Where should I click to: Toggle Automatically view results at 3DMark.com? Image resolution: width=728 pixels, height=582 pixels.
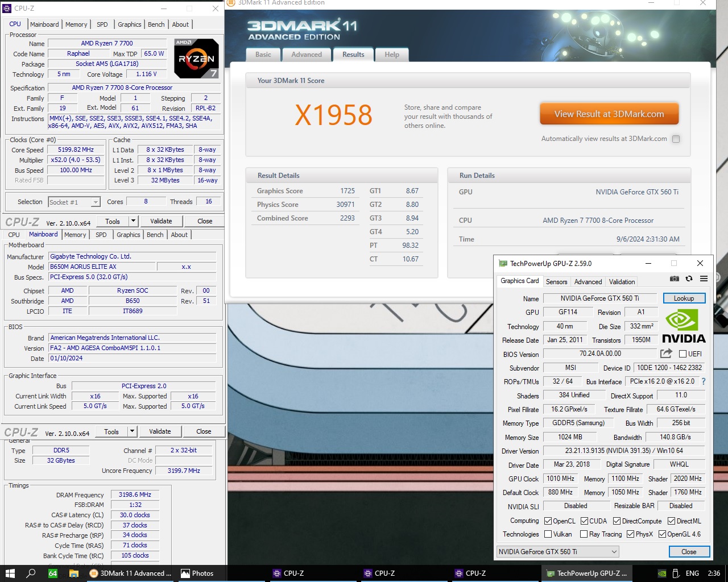point(676,139)
